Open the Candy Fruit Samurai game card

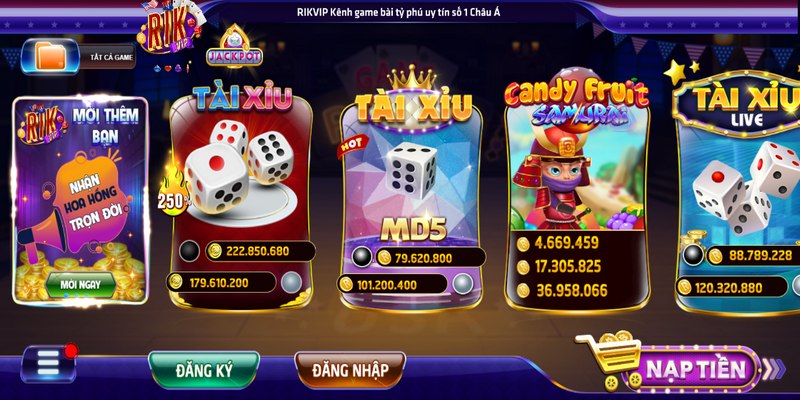[577, 196]
